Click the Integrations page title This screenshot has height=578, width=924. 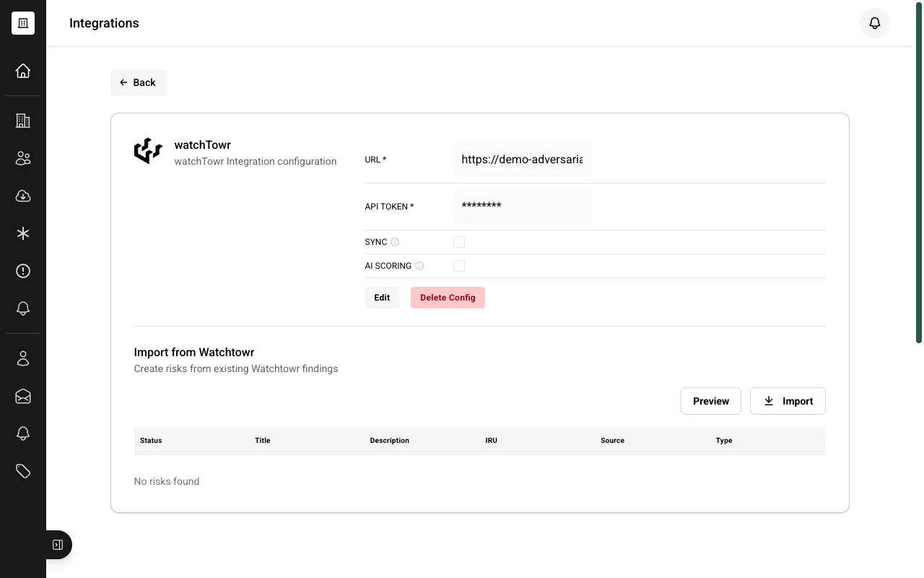pyautogui.click(x=104, y=23)
